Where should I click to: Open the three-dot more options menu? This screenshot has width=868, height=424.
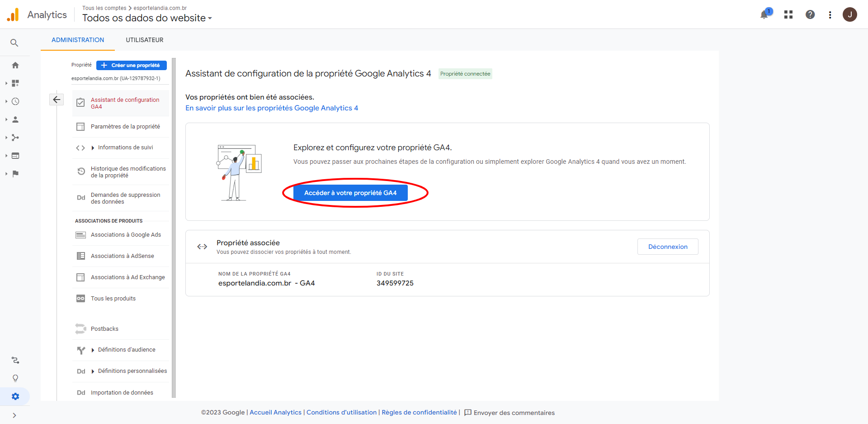830,15
